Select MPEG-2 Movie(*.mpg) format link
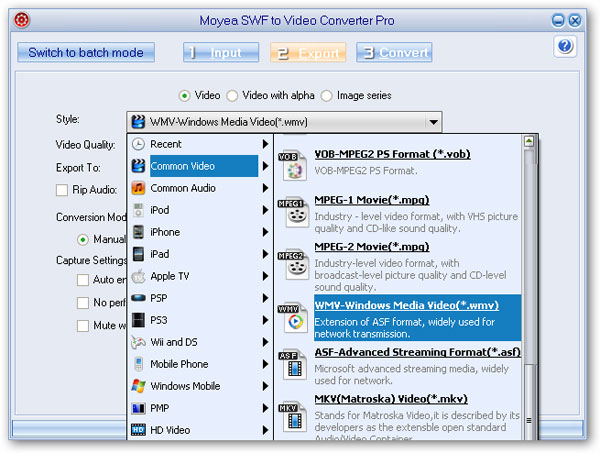Viewport: 600px width, 453px height. (x=372, y=247)
